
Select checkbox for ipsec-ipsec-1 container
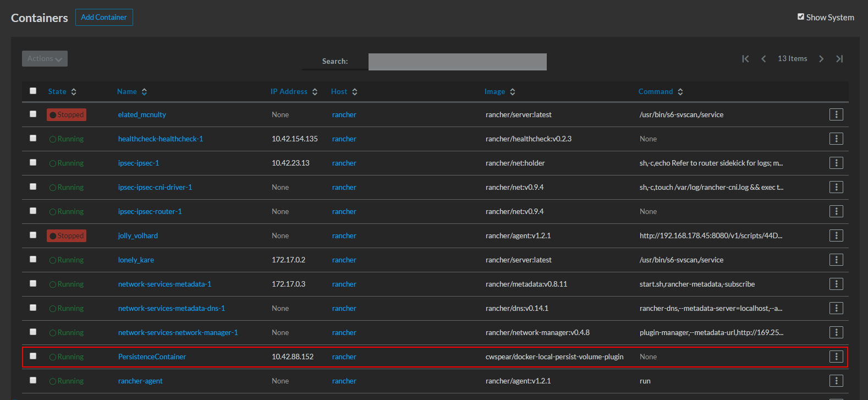click(x=33, y=162)
